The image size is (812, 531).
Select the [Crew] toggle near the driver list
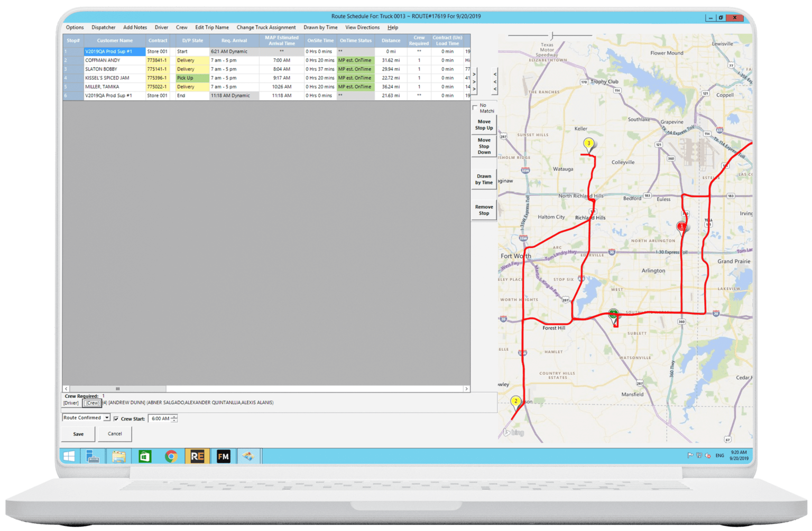(91, 403)
